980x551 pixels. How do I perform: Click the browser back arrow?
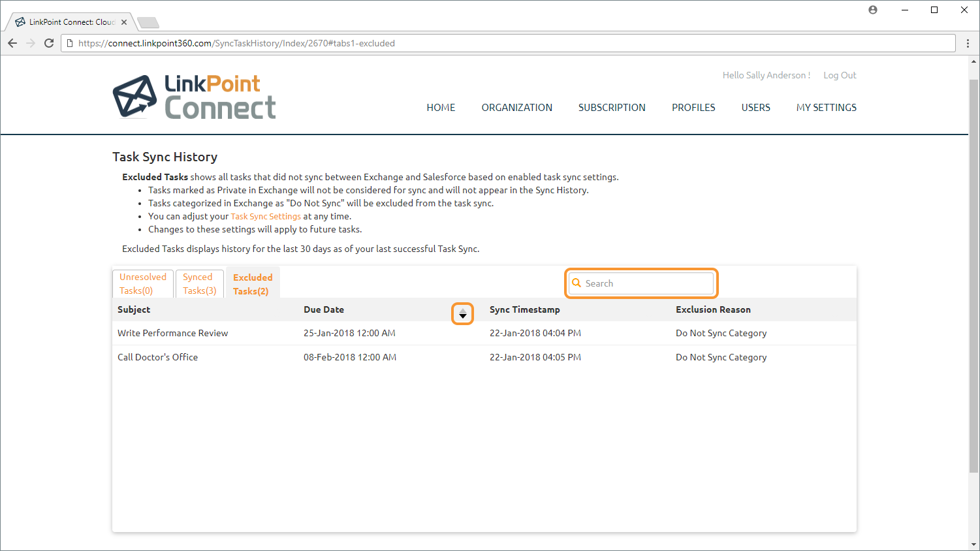(12, 43)
